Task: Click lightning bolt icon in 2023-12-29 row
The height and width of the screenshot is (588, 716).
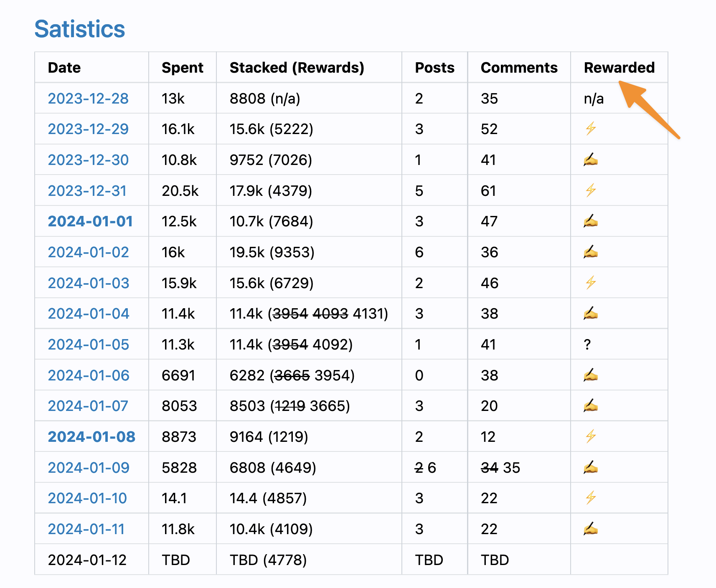Action: point(590,129)
